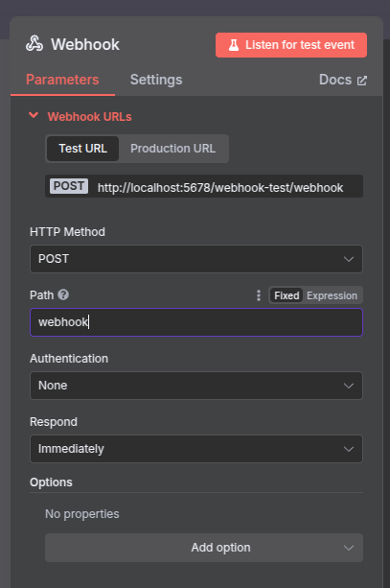The image size is (390, 588).
Task: Switch to Production URL
Action: pos(173,149)
